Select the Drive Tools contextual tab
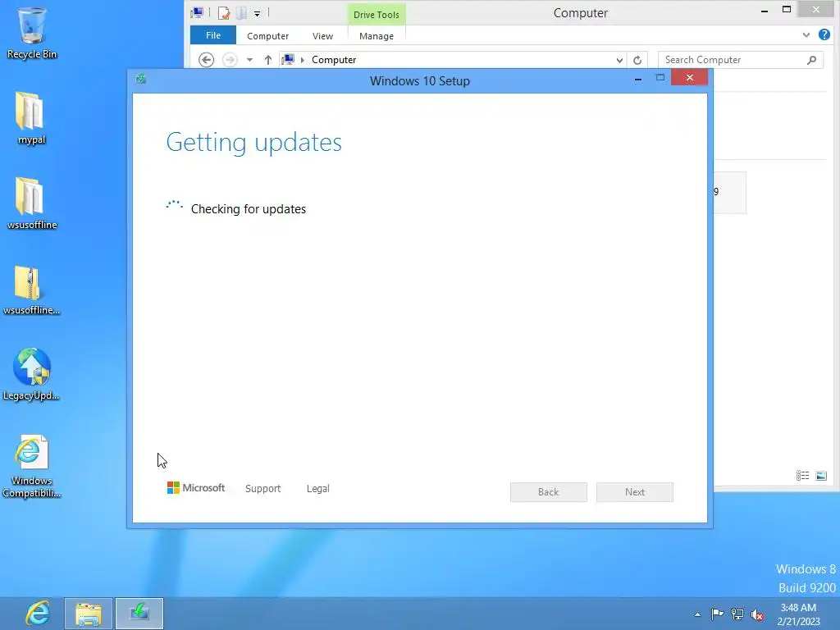Viewport: 840px width, 630px height. 377,15
